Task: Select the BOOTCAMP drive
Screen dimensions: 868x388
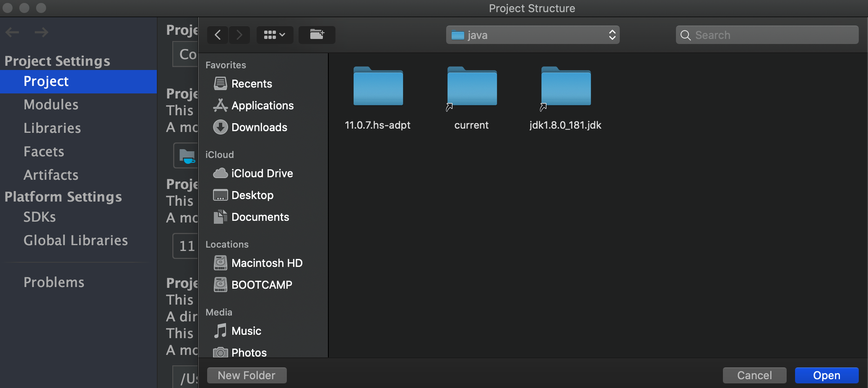Action: (x=262, y=285)
